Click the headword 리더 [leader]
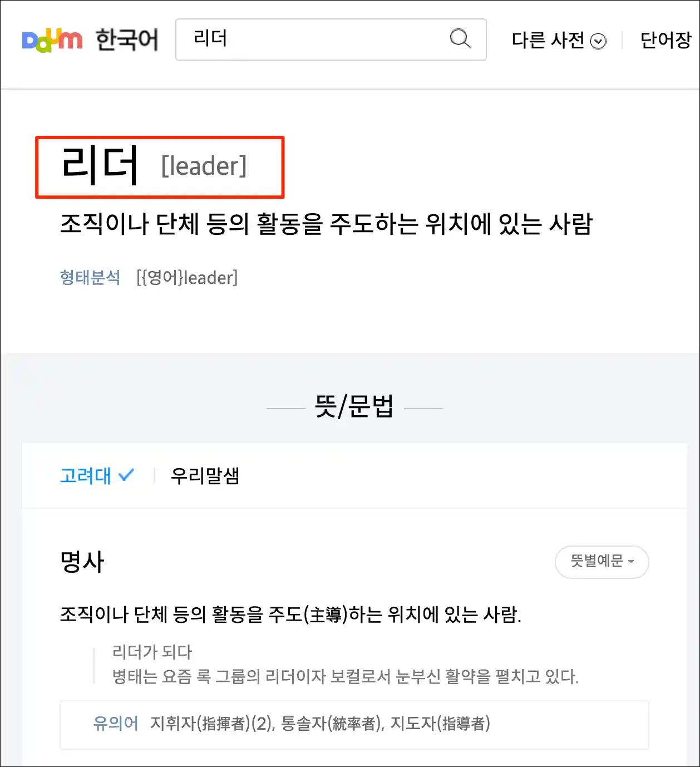Screen dimensions: 700x767 click(x=154, y=166)
